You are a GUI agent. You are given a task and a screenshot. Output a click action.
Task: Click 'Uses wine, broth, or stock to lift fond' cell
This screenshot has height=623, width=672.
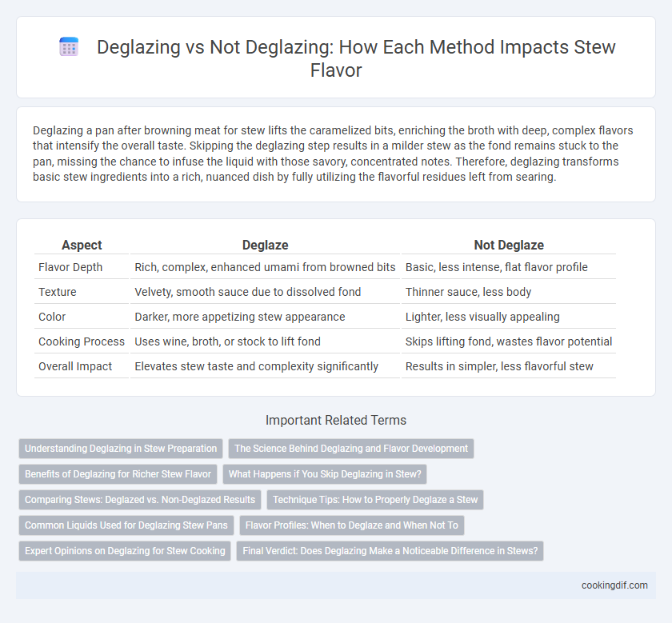point(265,341)
